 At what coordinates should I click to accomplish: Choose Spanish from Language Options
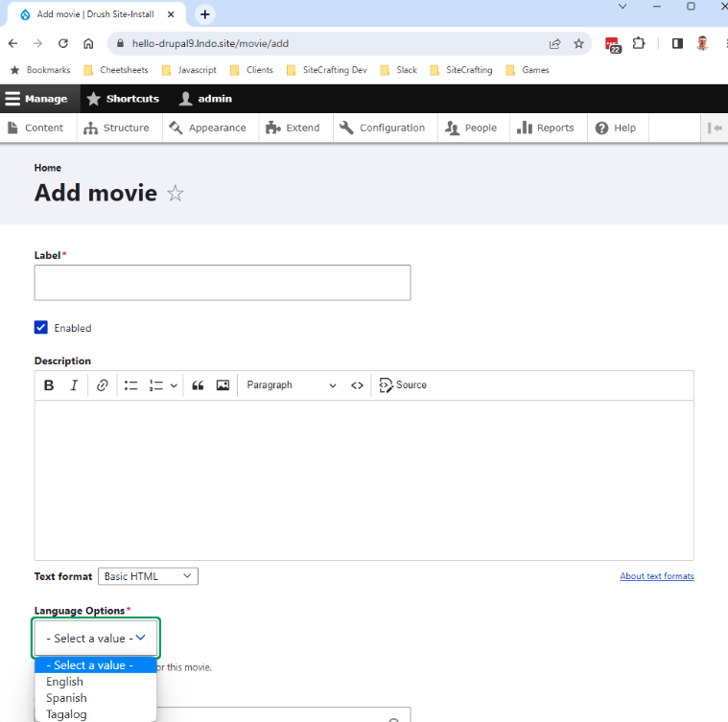[x=96, y=697]
